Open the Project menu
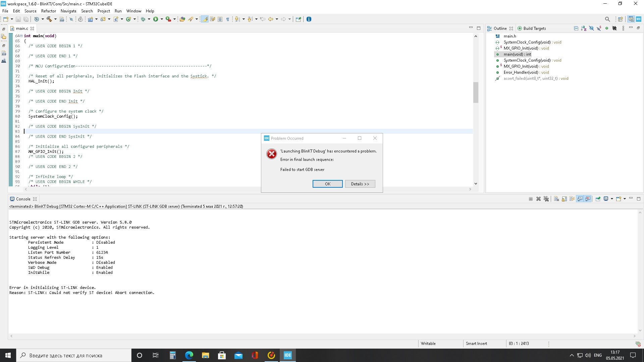Viewport: 644px width, 362px height. coord(104,11)
